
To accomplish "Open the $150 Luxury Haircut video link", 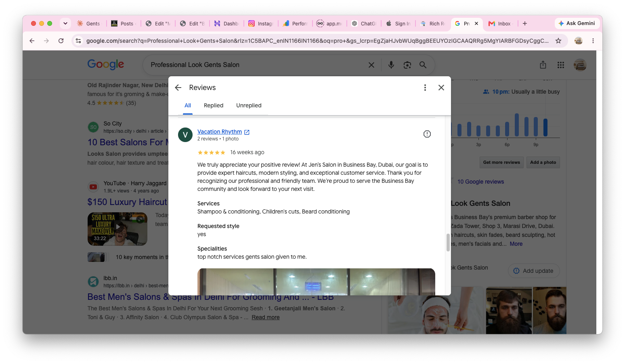I will (128, 202).
